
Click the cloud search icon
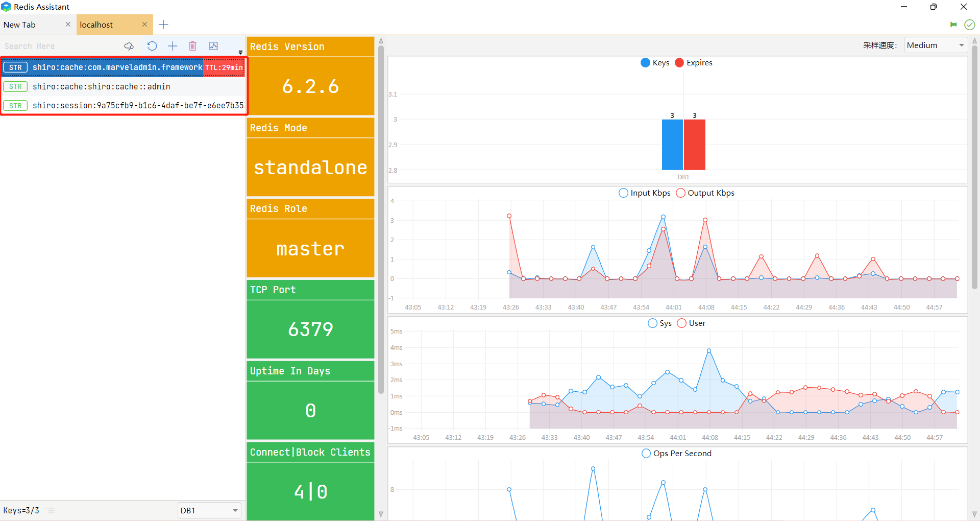pyautogui.click(x=129, y=46)
